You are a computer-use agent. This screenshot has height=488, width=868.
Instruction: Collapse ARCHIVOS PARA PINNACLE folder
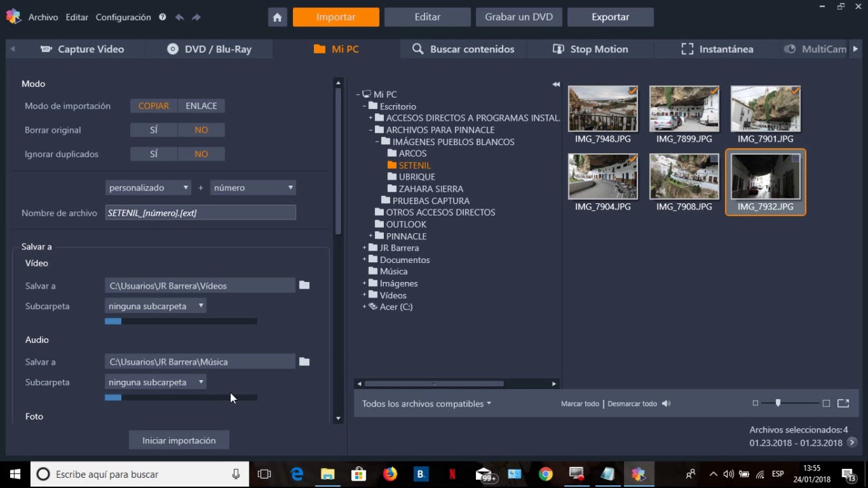(x=371, y=129)
